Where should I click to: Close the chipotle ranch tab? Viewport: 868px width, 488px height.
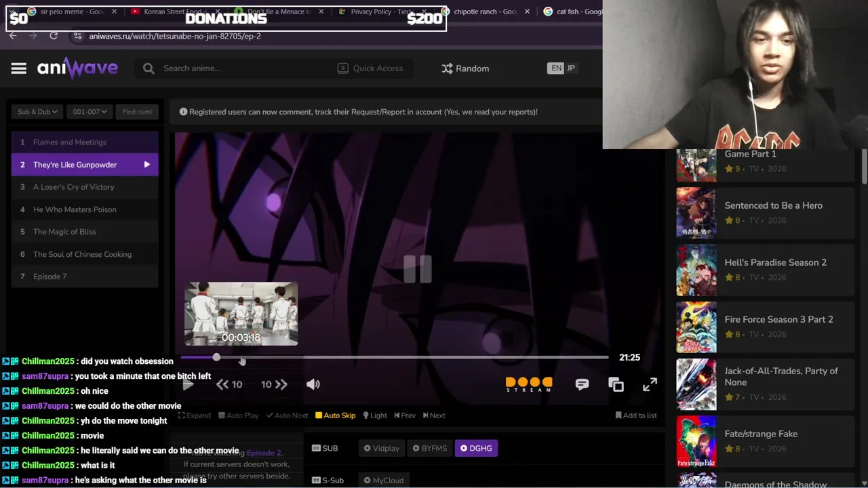[x=527, y=12]
